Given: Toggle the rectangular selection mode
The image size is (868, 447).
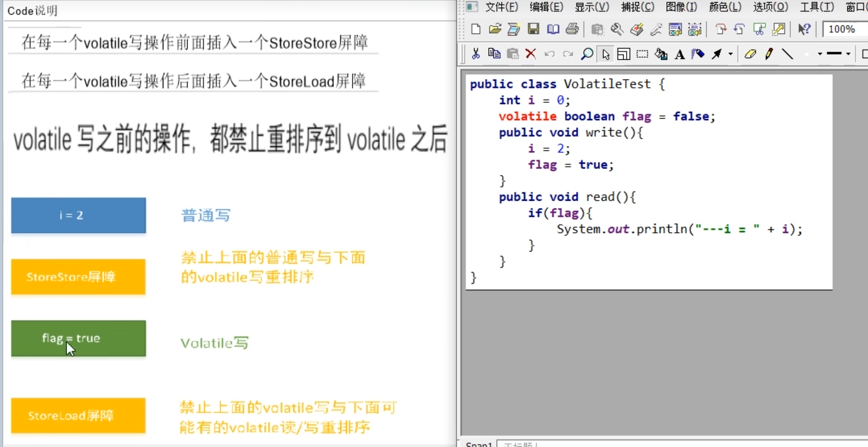Looking at the screenshot, I should click(643, 54).
